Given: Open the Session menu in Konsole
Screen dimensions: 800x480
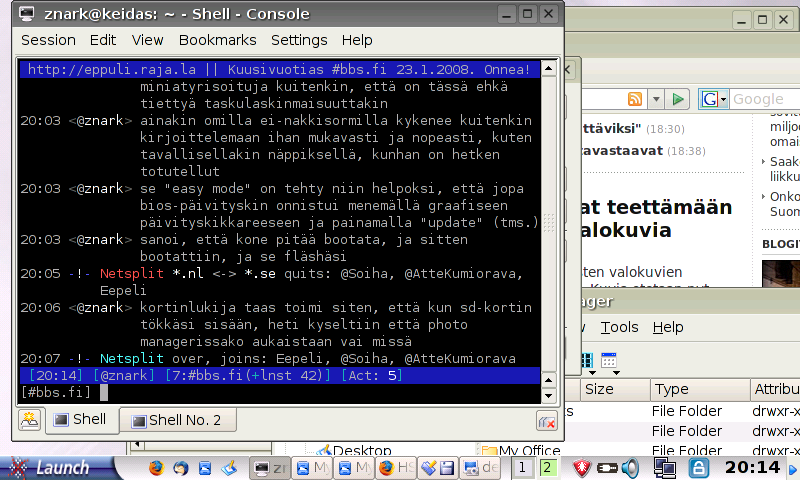Looking at the screenshot, I should (x=48, y=40).
